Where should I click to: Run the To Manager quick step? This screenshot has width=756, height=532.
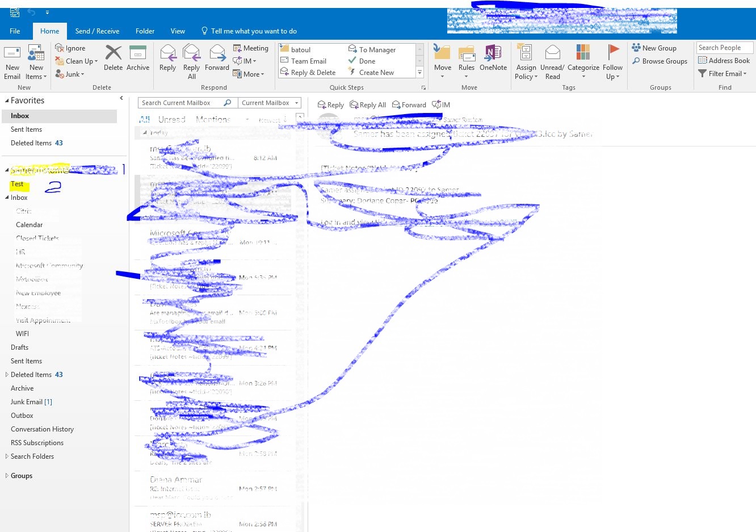372,49
